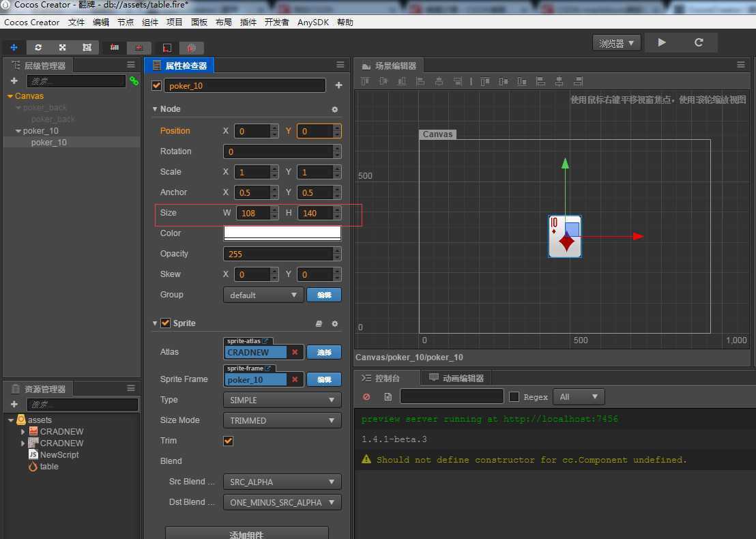Remove the CRADNEW atlas reference
Screen dimensions: 756x539
click(x=295, y=352)
